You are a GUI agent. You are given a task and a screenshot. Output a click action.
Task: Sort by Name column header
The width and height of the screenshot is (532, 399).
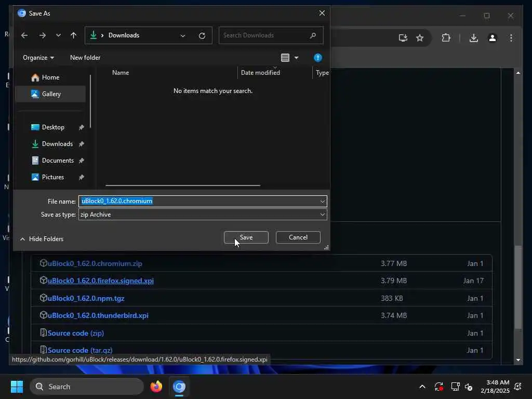[x=121, y=73]
